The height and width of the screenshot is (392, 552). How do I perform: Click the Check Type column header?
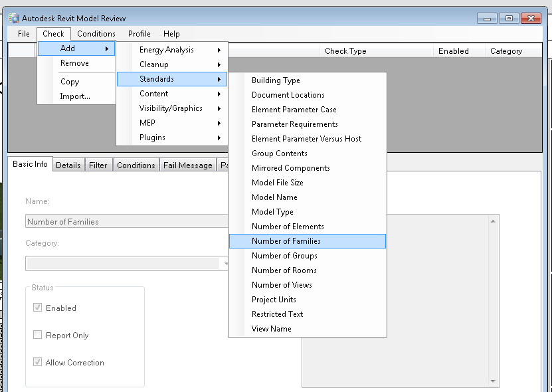pos(377,51)
